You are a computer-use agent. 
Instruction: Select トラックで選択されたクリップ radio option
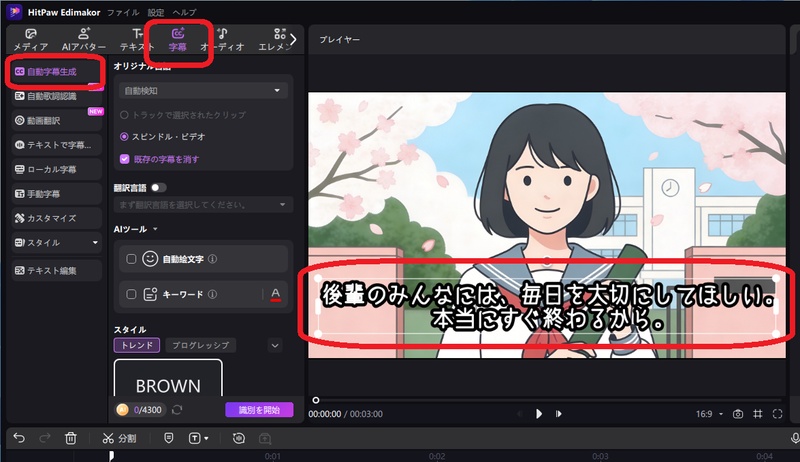[124, 115]
